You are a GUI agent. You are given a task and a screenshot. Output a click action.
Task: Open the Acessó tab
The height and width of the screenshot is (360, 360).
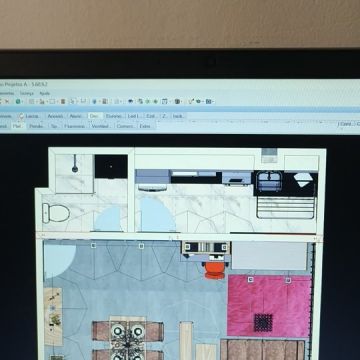55,116
